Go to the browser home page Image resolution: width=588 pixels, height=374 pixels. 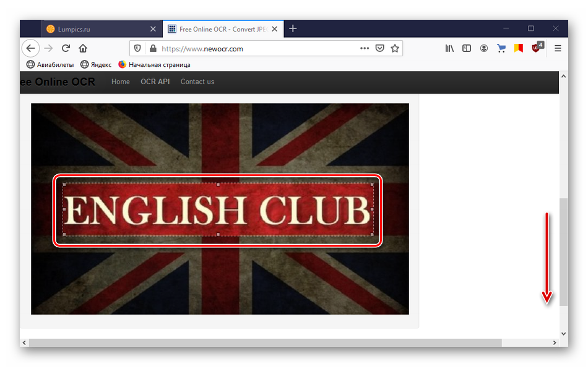(83, 48)
